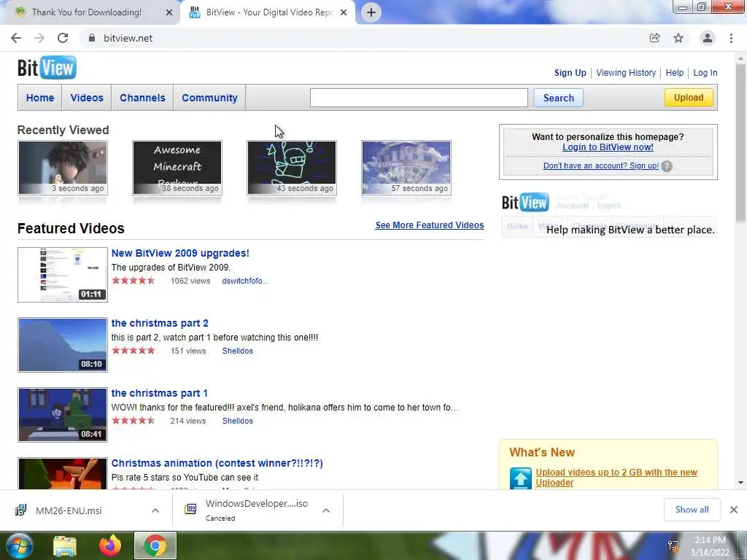Open File Explorer from taskbar
The image size is (747, 560).
[x=65, y=546]
